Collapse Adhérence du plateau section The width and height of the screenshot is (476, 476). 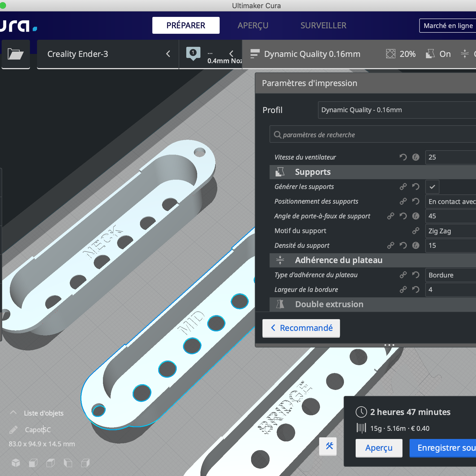(338, 260)
